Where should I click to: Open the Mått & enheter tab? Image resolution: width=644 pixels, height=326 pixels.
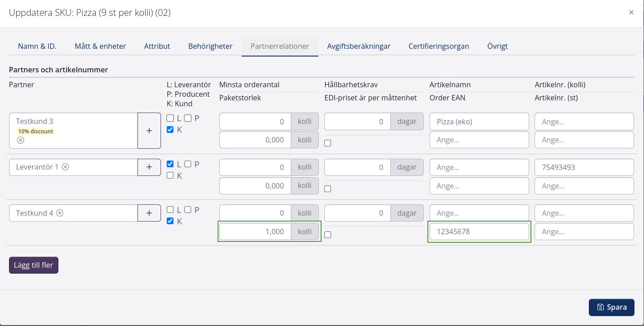(x=100, y=46)
